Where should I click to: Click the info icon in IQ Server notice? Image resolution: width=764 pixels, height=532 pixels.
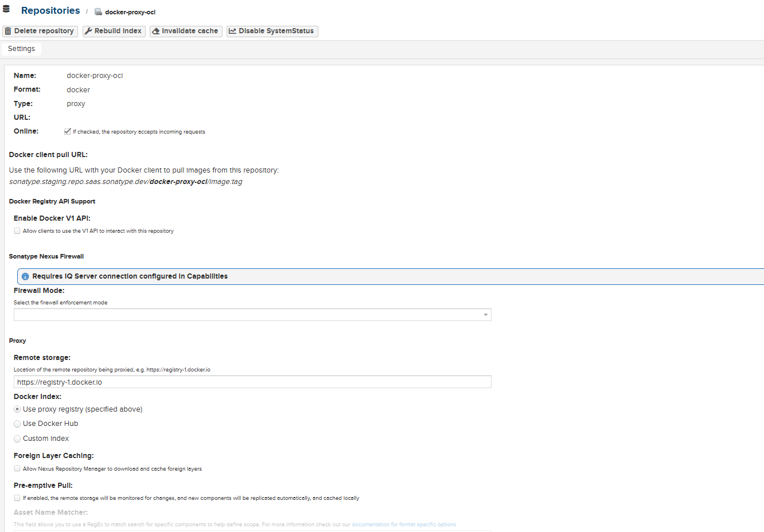pos(25,276)
